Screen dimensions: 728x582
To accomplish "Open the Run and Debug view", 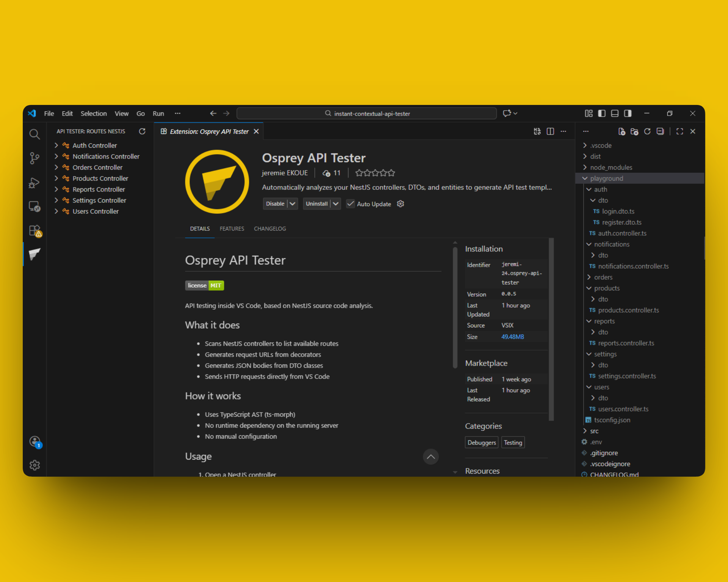I will (35, 183).
